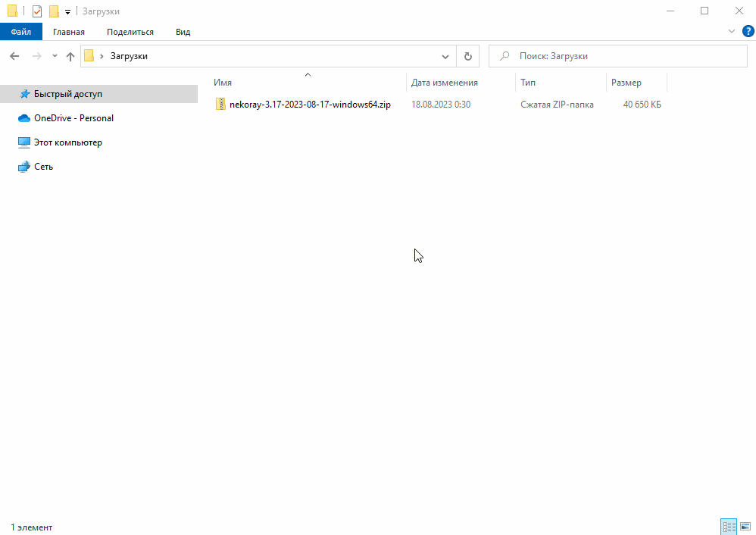Open Customize Quick Access Toolbar dropdown

tap(67, 11)
